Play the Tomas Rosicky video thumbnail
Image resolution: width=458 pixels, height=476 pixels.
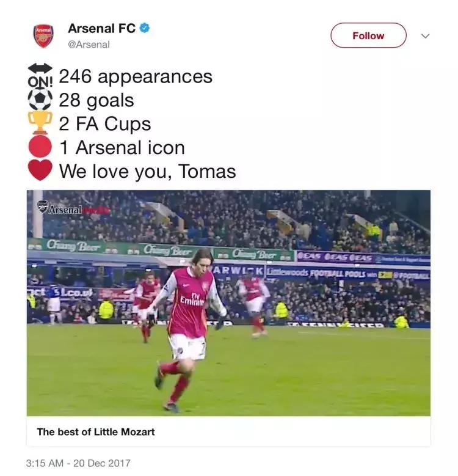click(228, 302)
